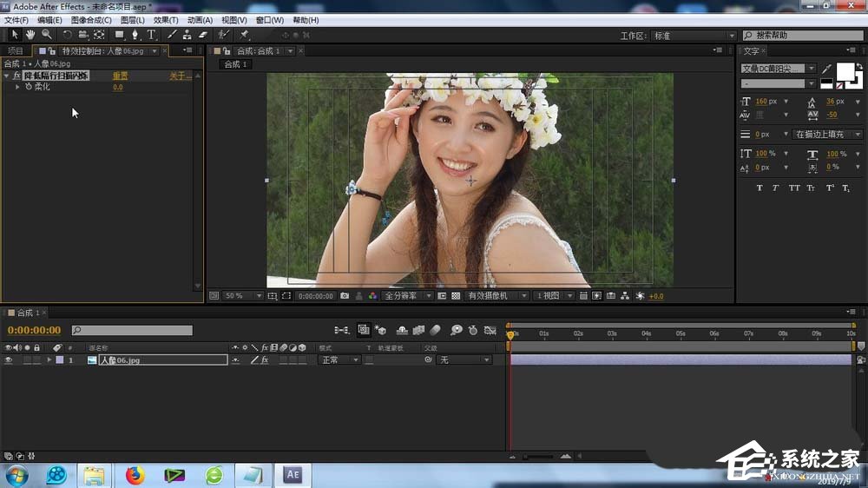Select the Pen tool
The height and width of the screenshot is (488, 868).
[135, 35]
